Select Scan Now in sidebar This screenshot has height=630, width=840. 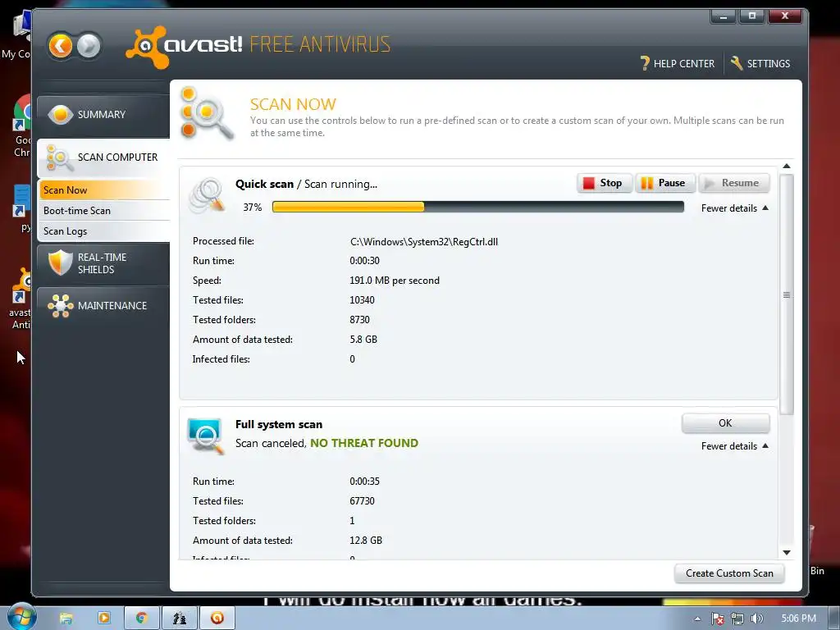click(x=104, y=189)
